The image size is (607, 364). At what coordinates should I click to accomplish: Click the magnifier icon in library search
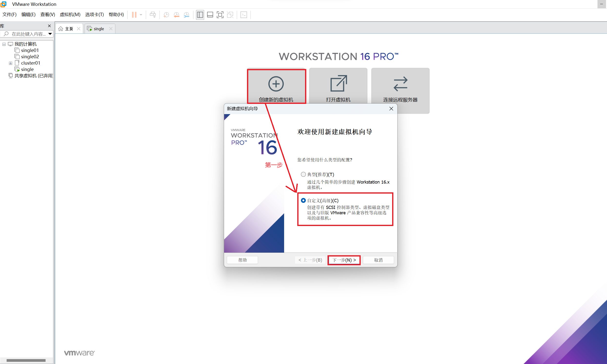click(x=6, y=34)
